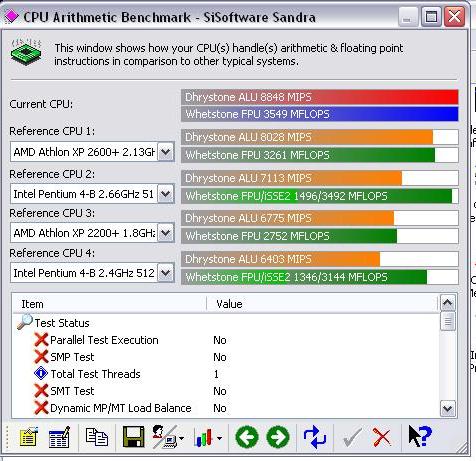
Task: Go forward with the green right arrow
Action: click(278, 437)
